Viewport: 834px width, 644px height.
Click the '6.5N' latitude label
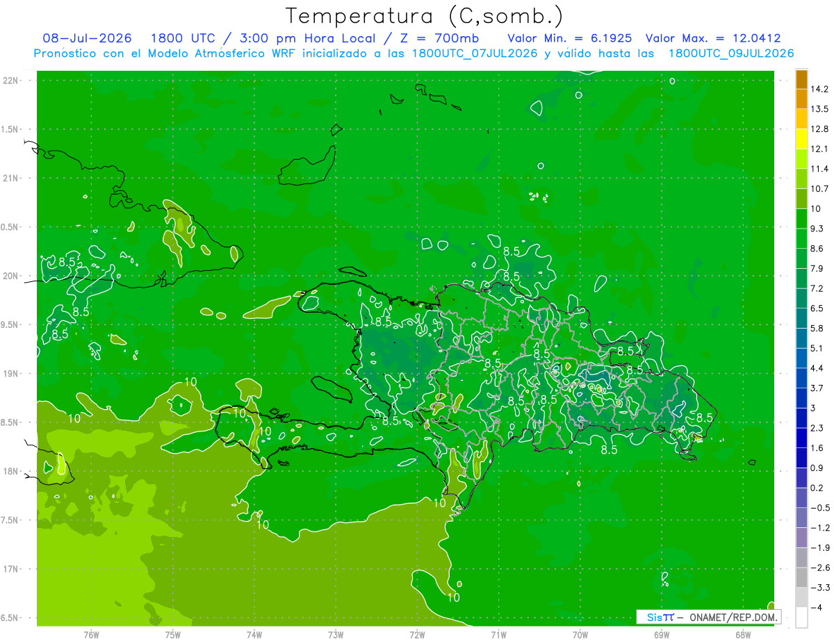(x=10, y=618)
